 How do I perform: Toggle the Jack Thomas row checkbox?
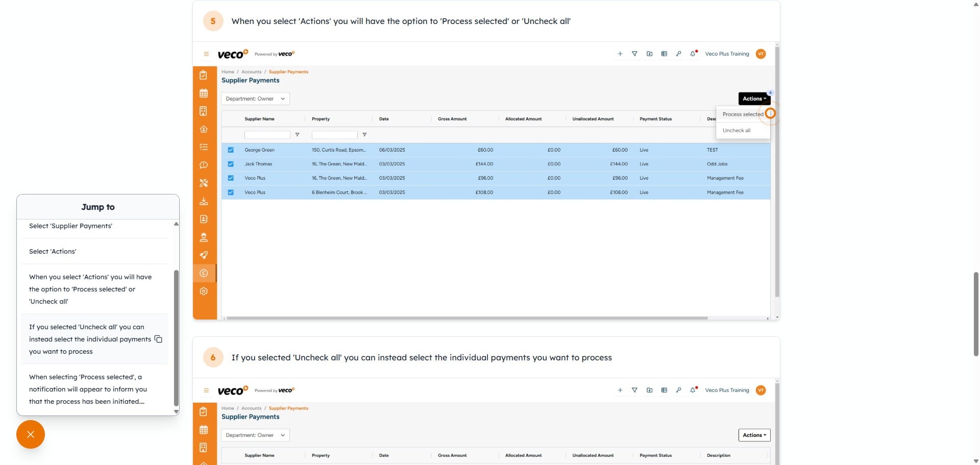click(231, 164)
